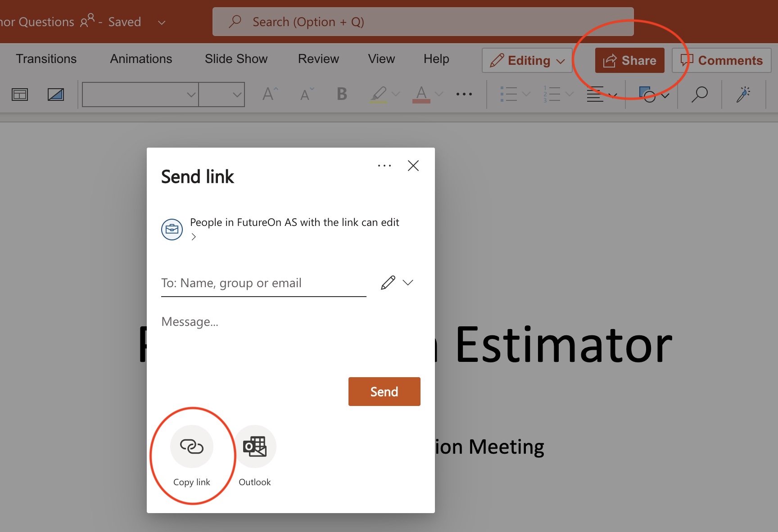The width and height of the screenshot is (778, 532).
Task: Open the Designer magic wand tool
Action: click(743, 95)
